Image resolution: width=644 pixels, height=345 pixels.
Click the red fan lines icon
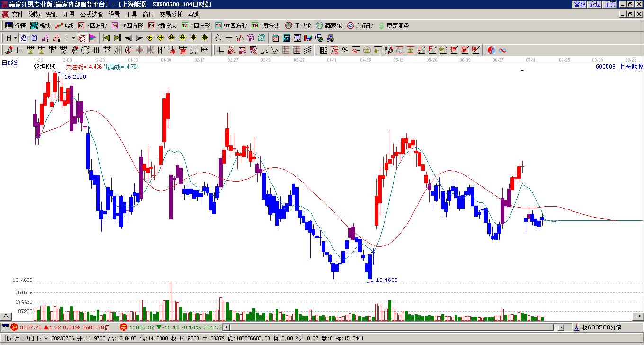pyautogui.click(x=231, y=50)
